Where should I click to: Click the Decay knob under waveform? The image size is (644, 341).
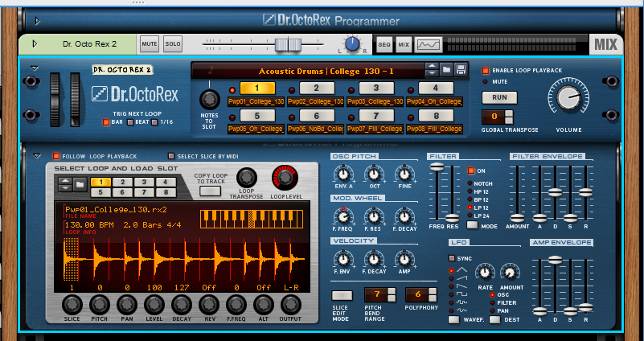tap(182, 305)
